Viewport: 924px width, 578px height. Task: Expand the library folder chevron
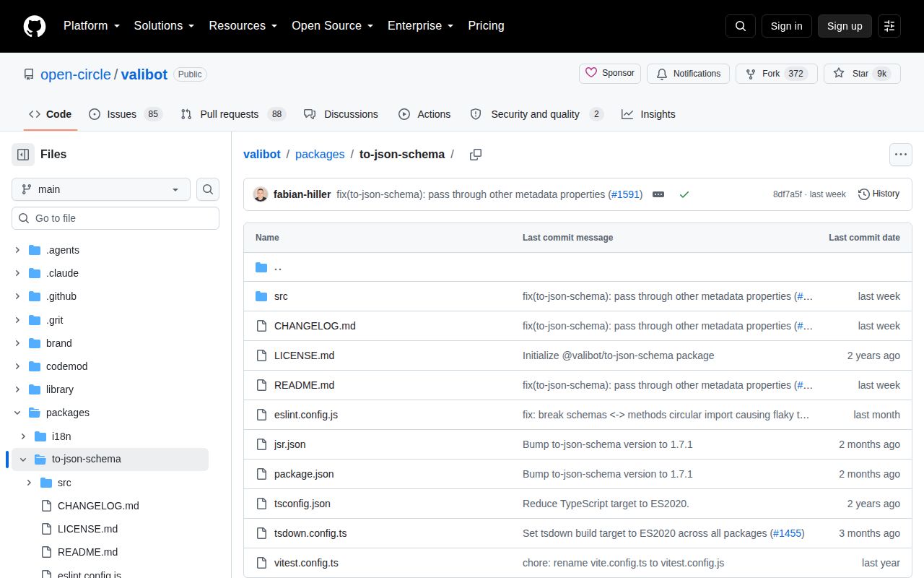17,389
